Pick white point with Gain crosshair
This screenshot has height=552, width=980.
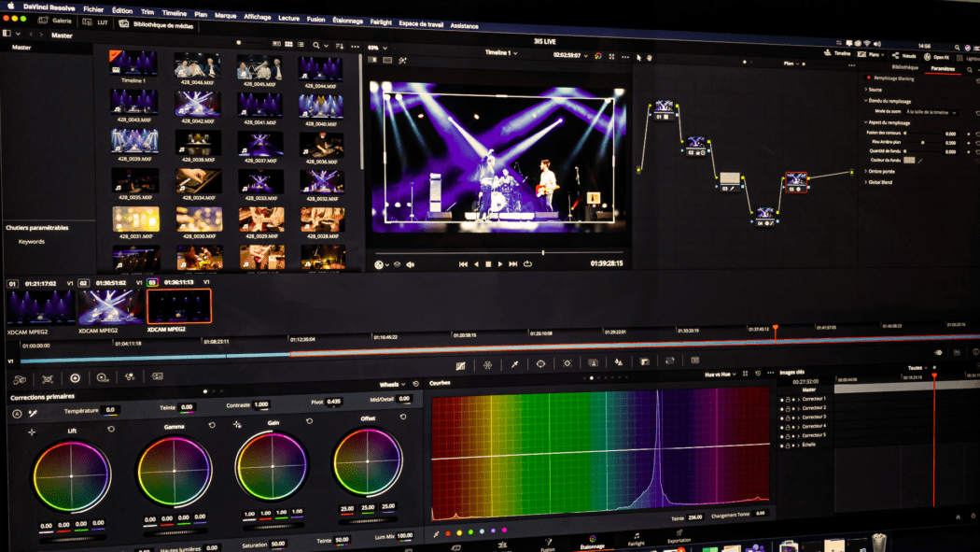click(237, 424)
